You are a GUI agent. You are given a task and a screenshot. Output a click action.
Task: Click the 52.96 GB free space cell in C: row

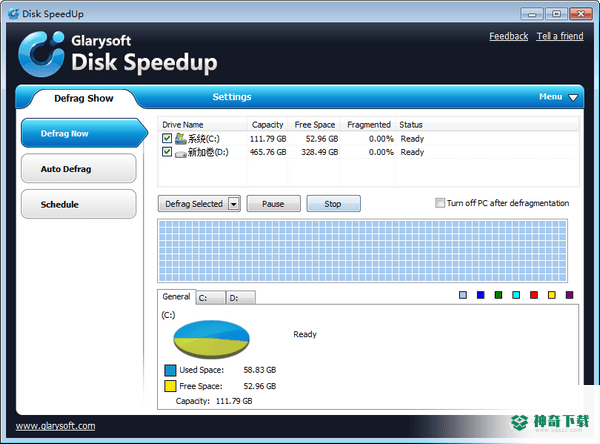[322, 139]
